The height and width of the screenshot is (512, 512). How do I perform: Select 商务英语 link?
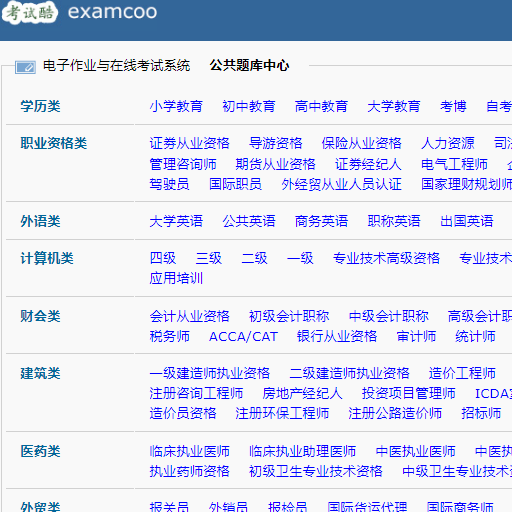pyautogui.click(x=321, y=221)
